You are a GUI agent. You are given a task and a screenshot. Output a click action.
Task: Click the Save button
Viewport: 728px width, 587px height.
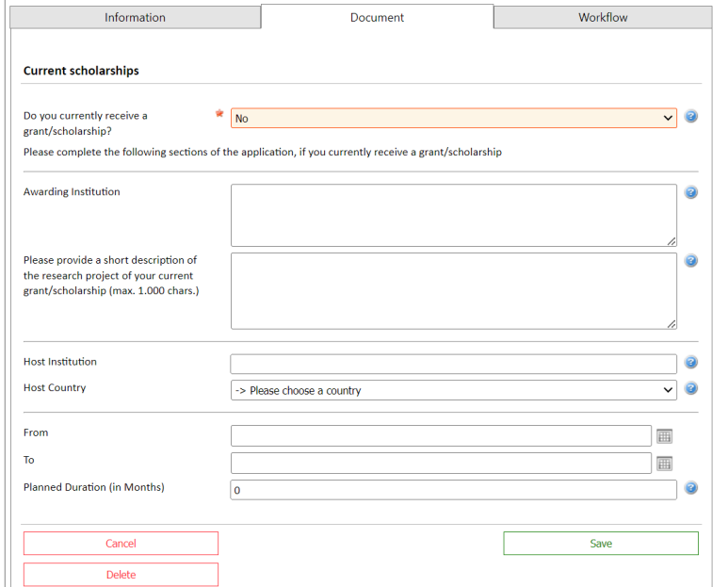(601, 544)
